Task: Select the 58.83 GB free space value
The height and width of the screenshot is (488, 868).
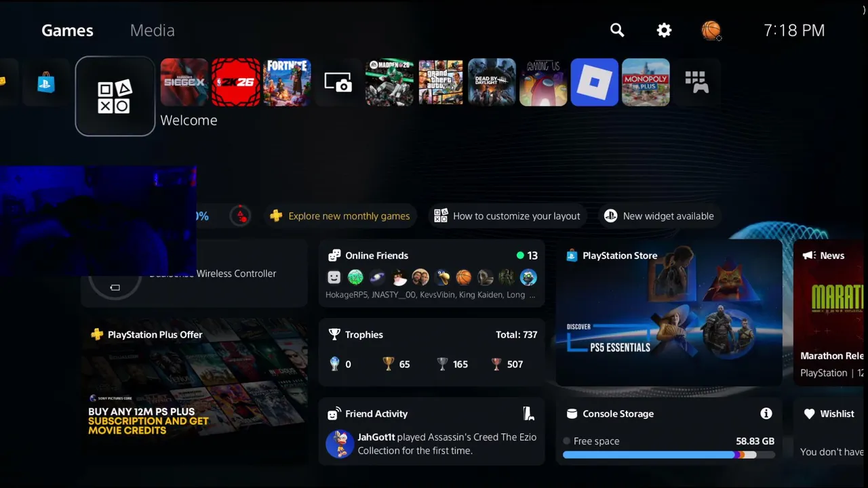Action: point(755,441)
